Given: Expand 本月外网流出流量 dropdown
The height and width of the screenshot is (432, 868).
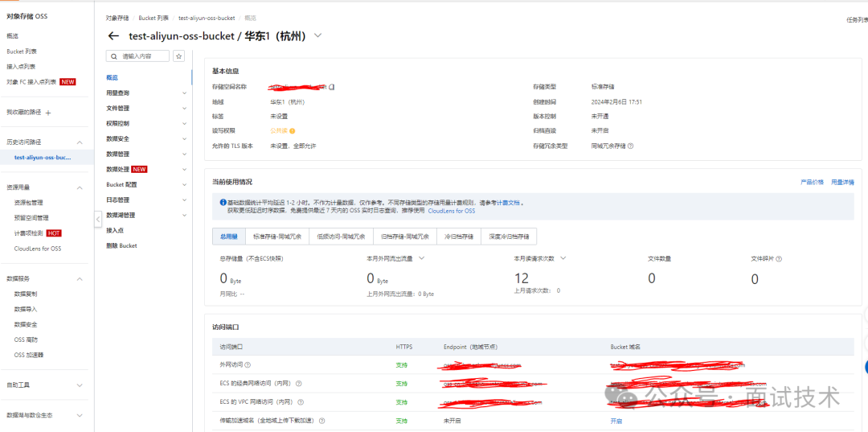Looking at the screenshot, I should pos(421,258).
